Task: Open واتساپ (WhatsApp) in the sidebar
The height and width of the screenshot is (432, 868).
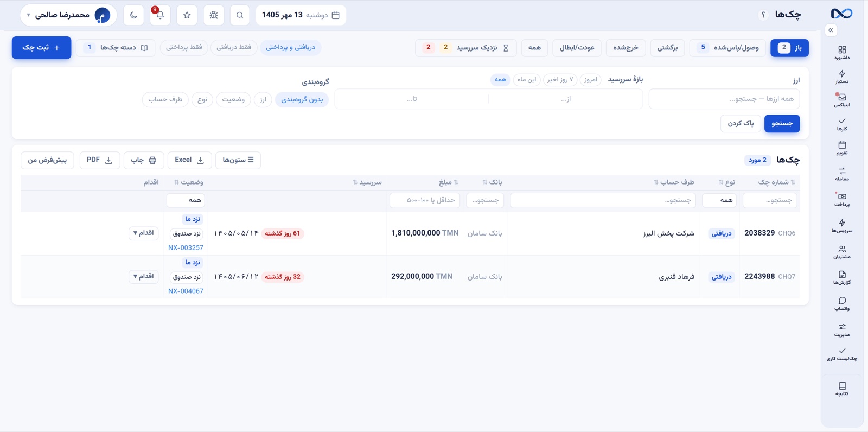Action: point(842,304)
